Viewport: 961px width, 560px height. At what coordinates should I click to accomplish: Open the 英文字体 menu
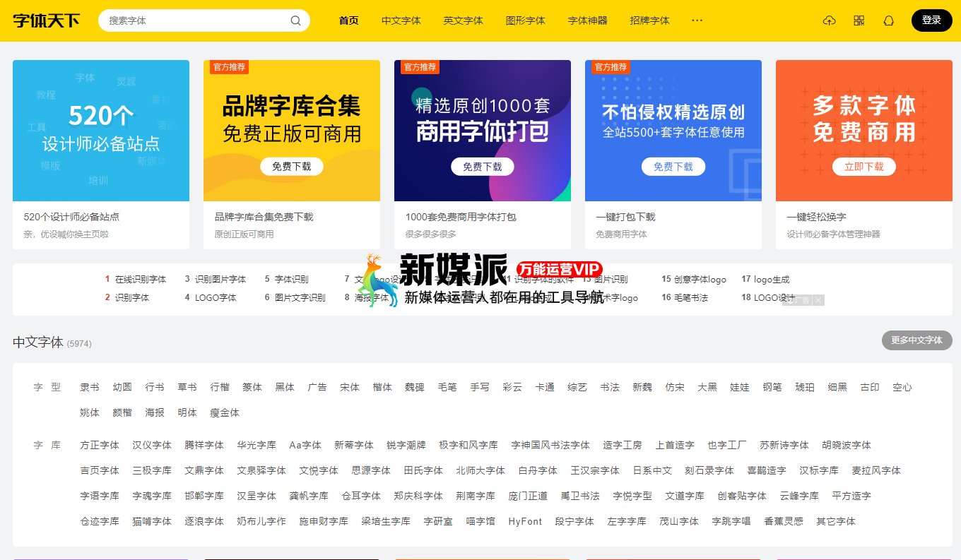[464, 20]
